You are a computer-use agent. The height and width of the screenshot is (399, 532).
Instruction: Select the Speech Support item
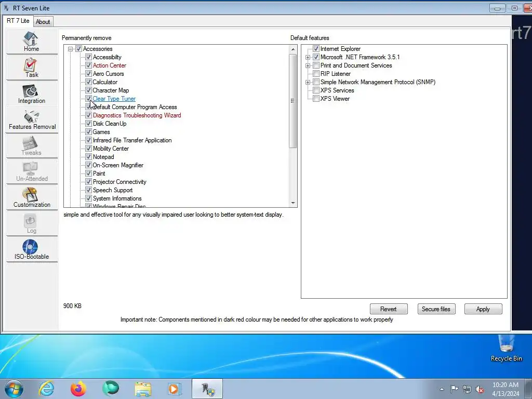click(113, 190)
